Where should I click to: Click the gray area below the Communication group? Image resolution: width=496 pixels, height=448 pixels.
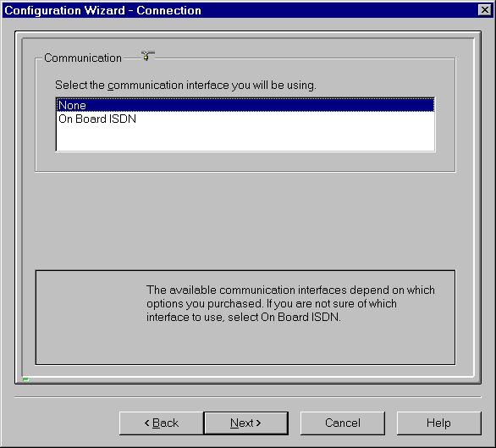pyautogui.click(x=245, y=221)
